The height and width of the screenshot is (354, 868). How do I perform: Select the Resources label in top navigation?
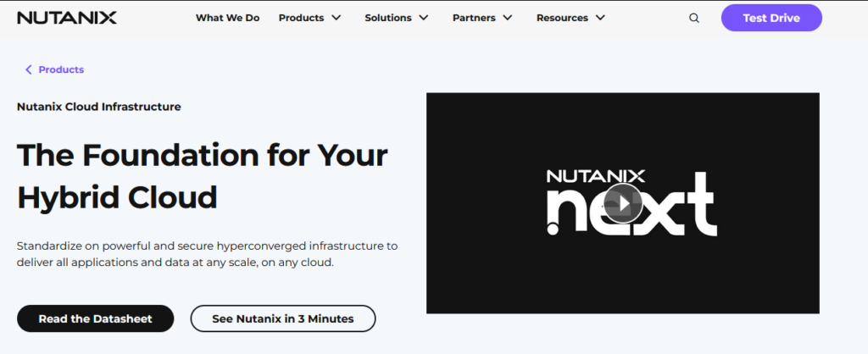tap(562, 18)
